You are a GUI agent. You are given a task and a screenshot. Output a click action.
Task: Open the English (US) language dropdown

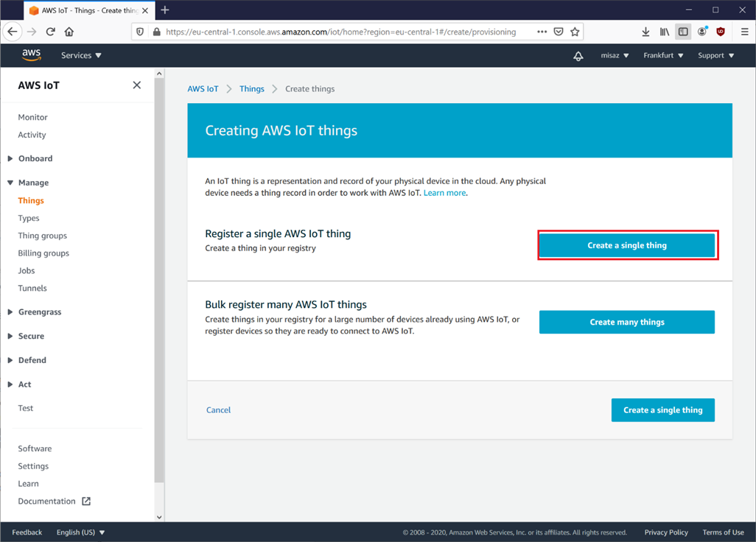[x=80, y=532]
